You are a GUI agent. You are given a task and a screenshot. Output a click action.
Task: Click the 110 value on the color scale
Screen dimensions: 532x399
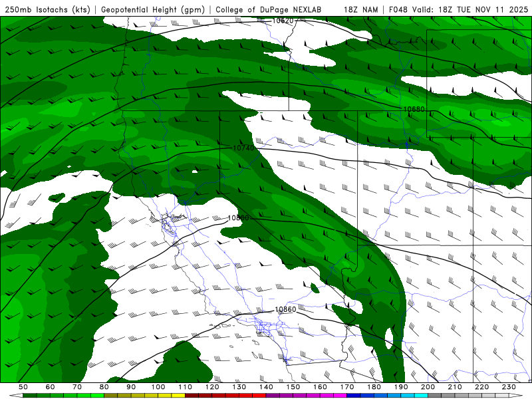186,387
